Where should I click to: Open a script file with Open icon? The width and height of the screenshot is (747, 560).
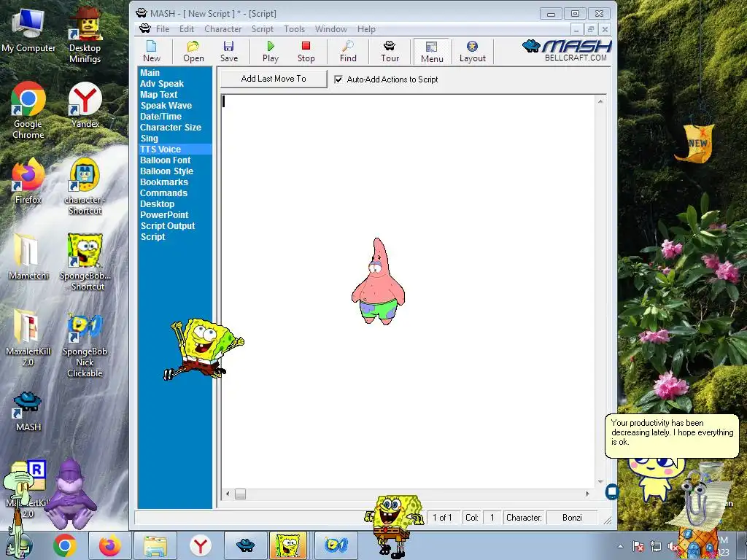coord(193,52)
